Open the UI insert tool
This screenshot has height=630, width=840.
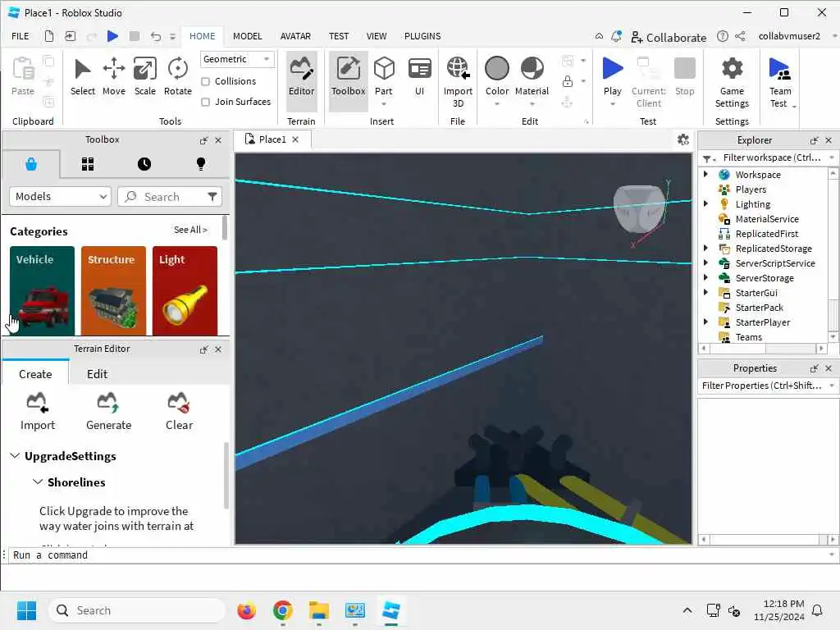coord(419,77)
